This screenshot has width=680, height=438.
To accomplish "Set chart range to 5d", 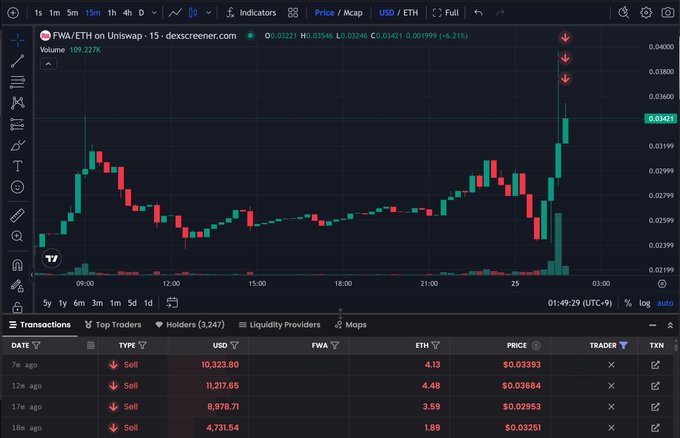I will pos(132,303).
